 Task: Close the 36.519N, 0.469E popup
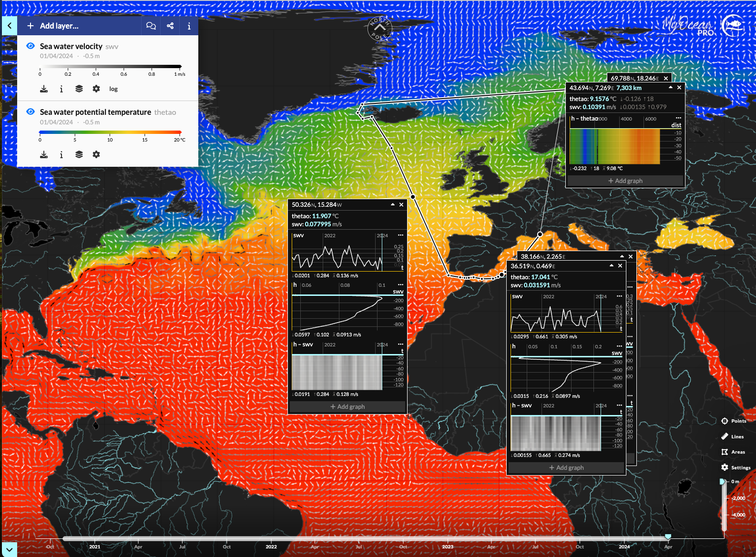tap(620, 266)
